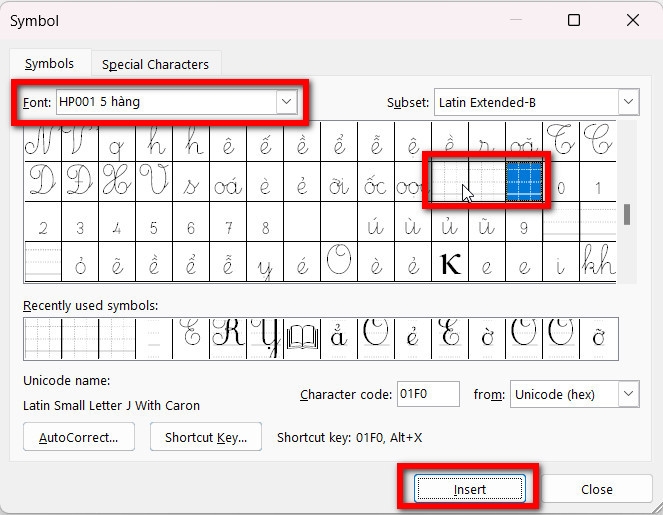Pick the open book recent symbol
The width and height of the screenshot is (663, 515).
pyautogui.click(x=302, y=339)
